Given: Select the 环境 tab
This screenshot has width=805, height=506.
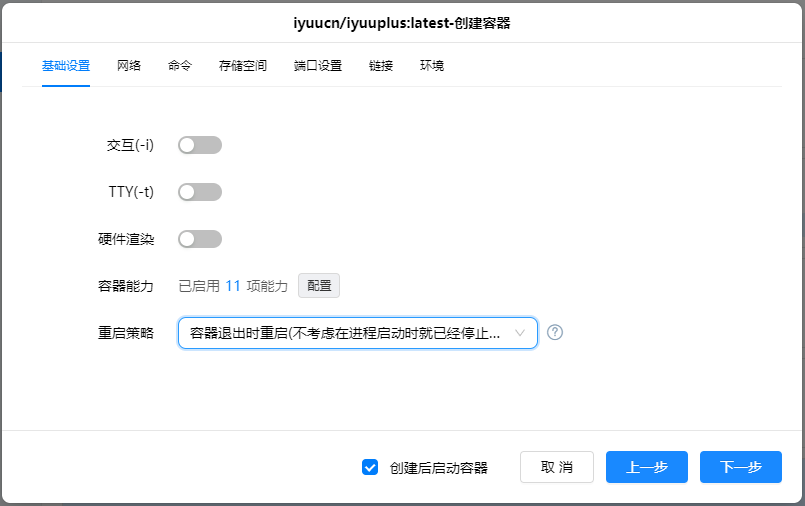Looking at the screenshot, I should [x=432, y=66].
